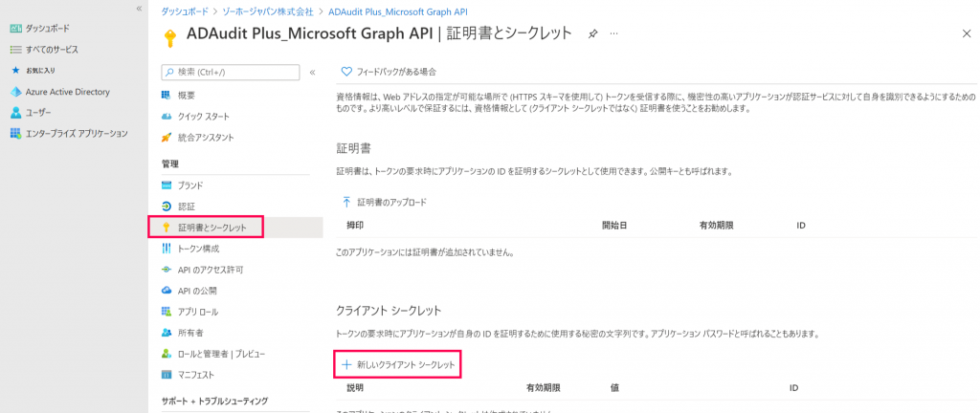Click 拇印 column header in certificates table
The height and width of the screenshot is (413, 980).
pyautogui.click(x=355, y=226)
